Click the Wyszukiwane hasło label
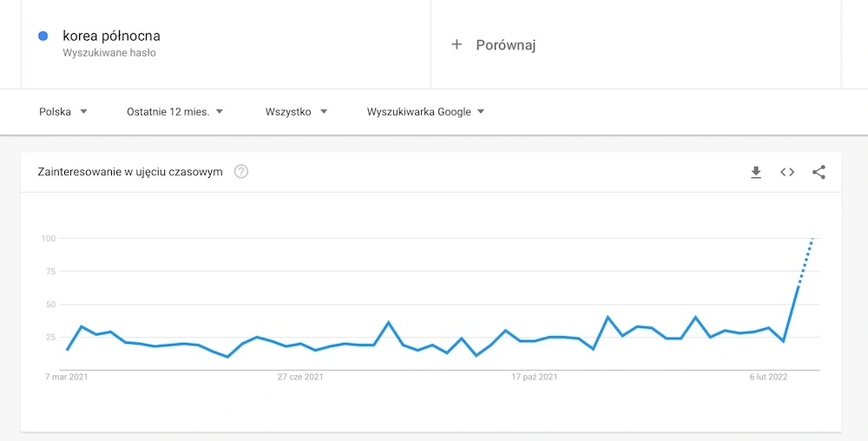The image size is (868, 441). pyautogui.click(x=109, y=53)
